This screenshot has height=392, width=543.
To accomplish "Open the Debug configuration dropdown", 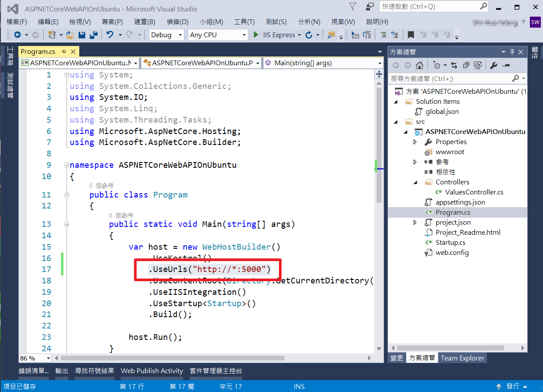I will point(180,35).
